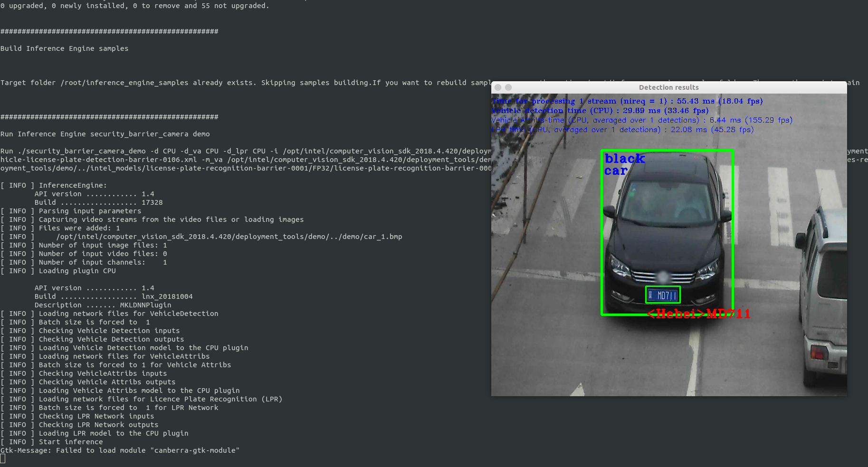Viewport: 868px width, 467px height.
Task: Click the 'black' label on the detected car
Action: click(625, 158)
